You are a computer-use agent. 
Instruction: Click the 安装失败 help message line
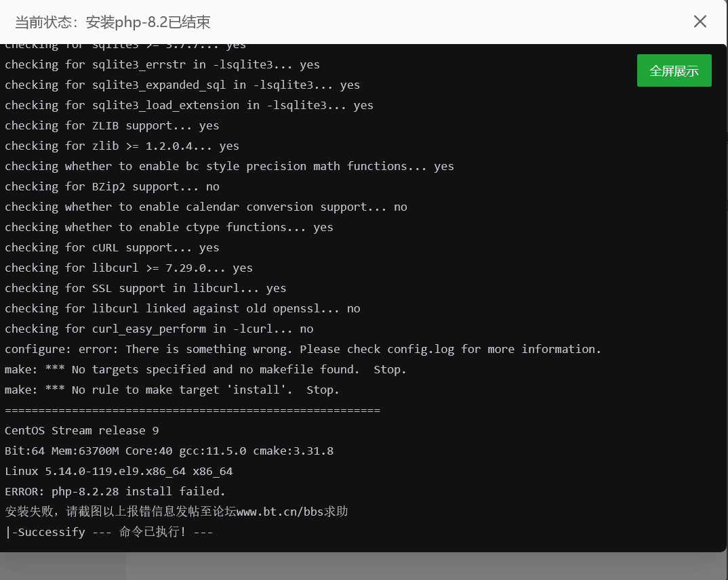pyautogui.click(x=176, y=512)
